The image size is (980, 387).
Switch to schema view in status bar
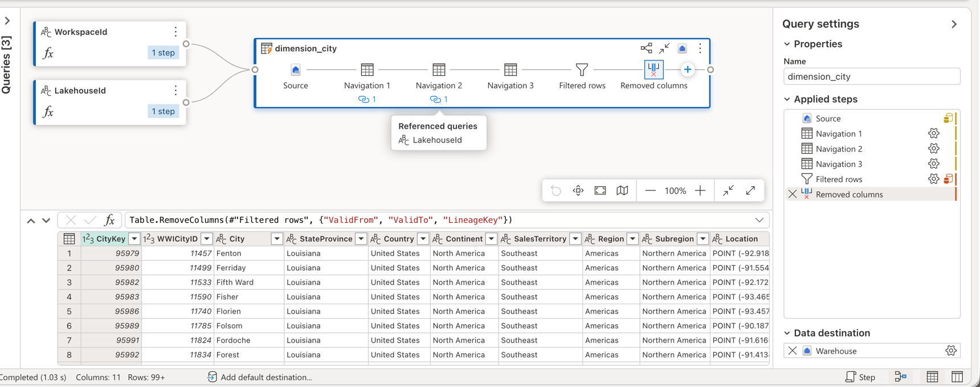[957, 377]
